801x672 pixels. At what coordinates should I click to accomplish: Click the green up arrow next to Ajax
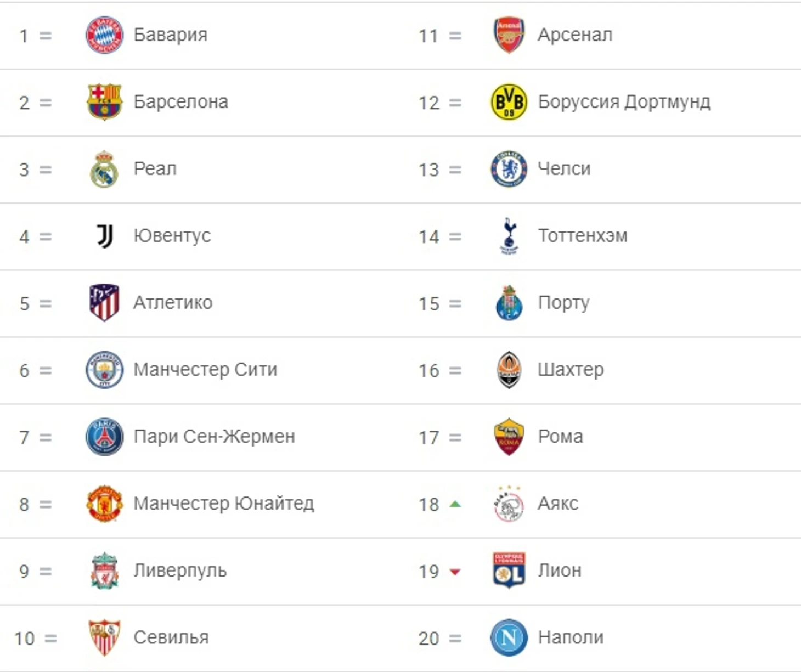pos(455,504)
